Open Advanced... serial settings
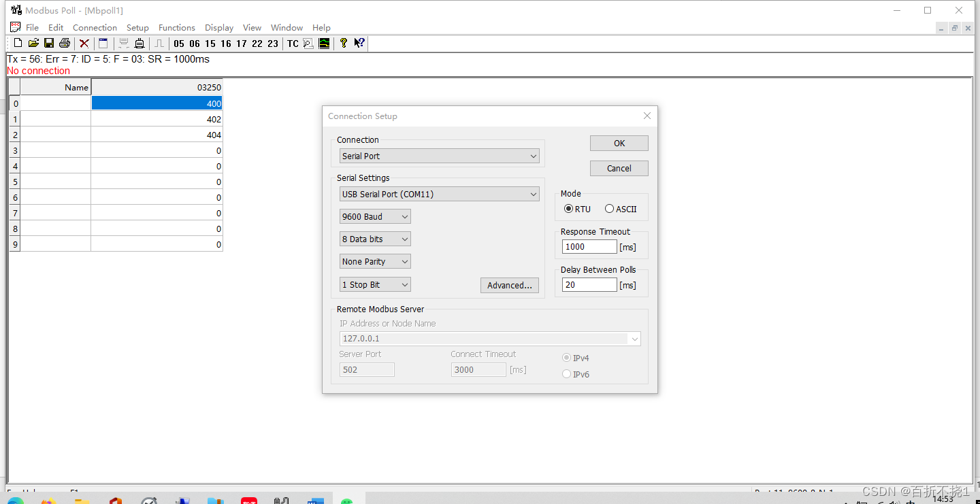The height and width of the screenshot is (504, 980). pos(510,285)
